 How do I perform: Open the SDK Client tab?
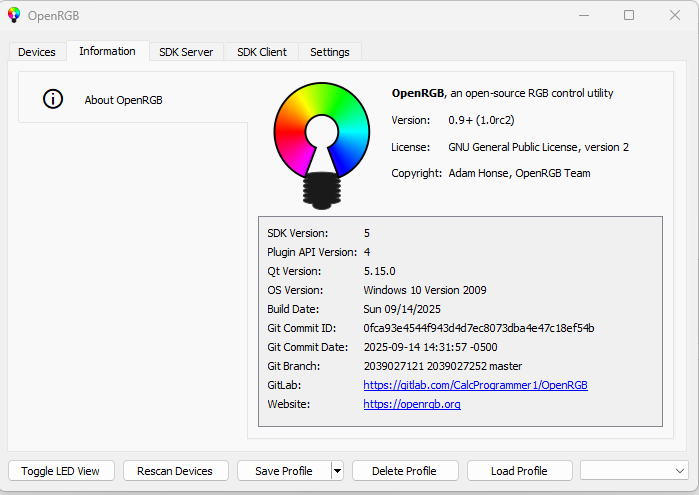[262, 52]
